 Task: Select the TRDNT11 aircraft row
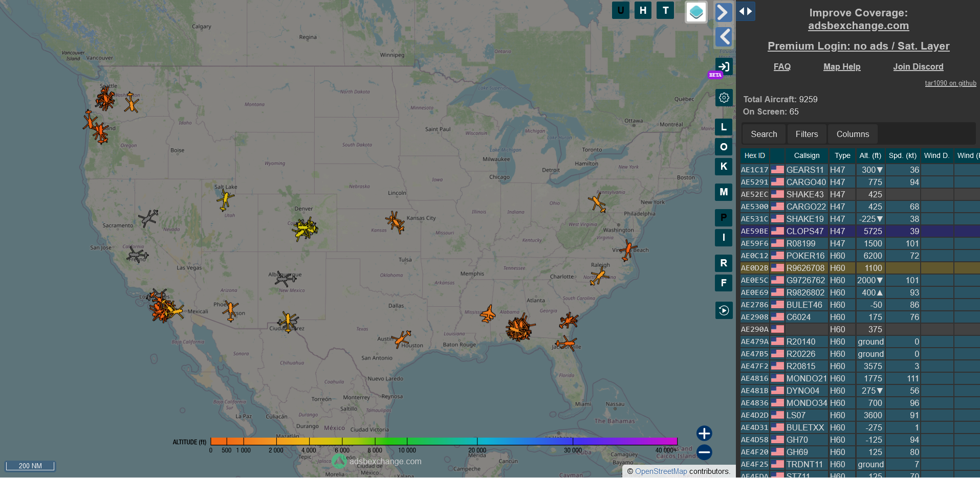(860, 464)
